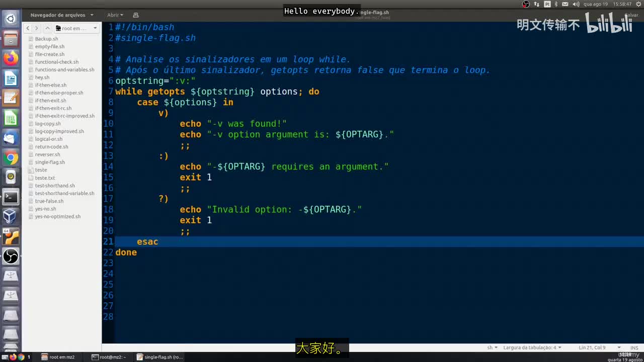
Task: Open the messaging envelope indicator
Action: pyautogui.click(x=566, y=4)
